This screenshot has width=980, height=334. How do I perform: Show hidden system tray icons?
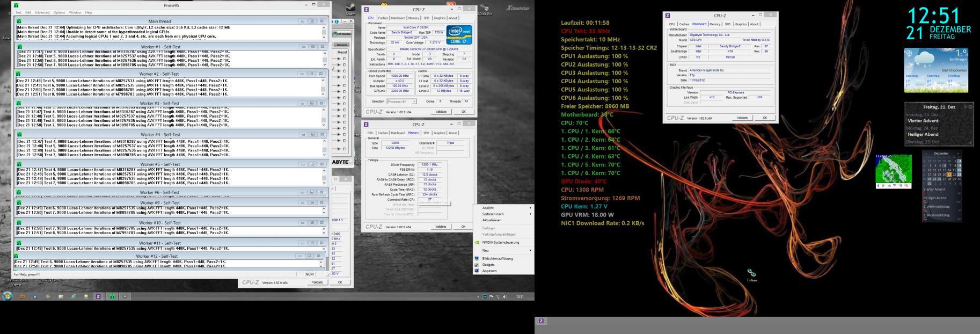[x=478, y=296]
